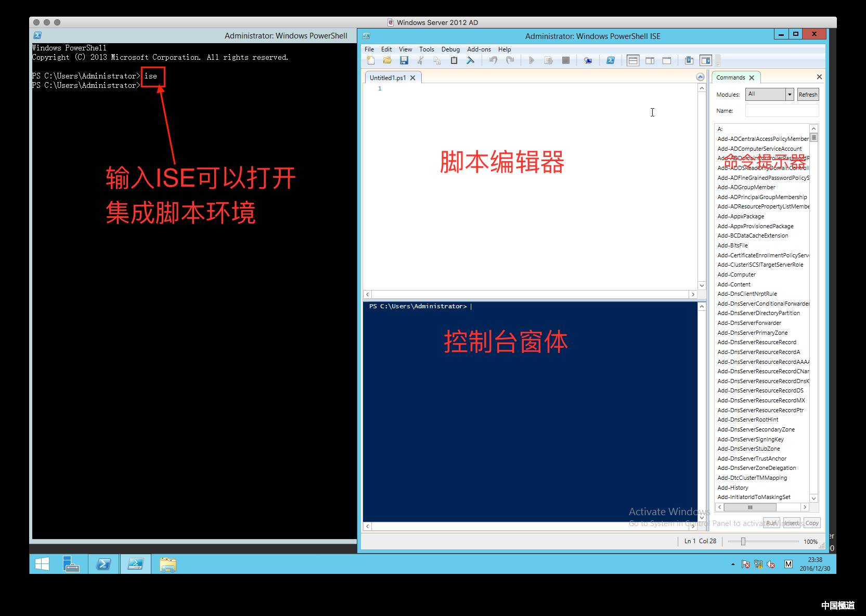Switch to the PowerShell console taskbar icon

104,564
